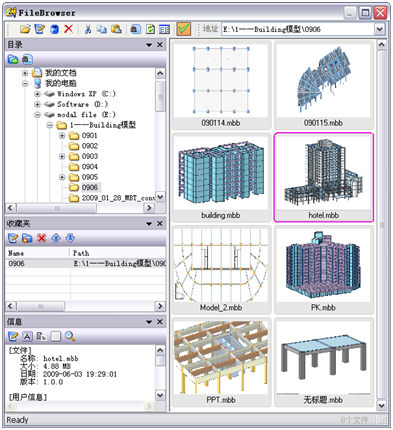The image size is (393, 430).
Task: Open the 目录 panel dropdown menu arrow
Action: (x=149, y=45)
